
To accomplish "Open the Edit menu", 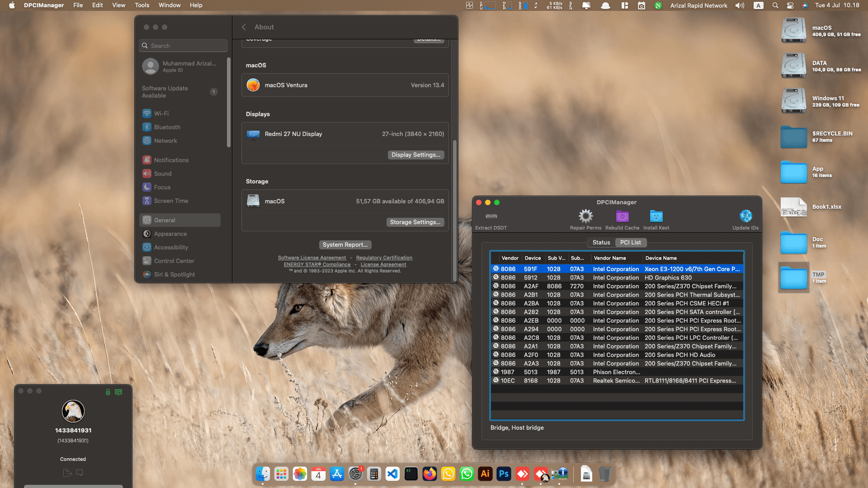I will (97, 5).
